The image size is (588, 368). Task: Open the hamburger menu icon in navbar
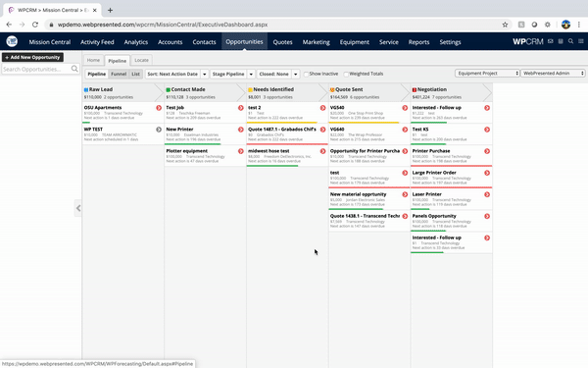580,41
